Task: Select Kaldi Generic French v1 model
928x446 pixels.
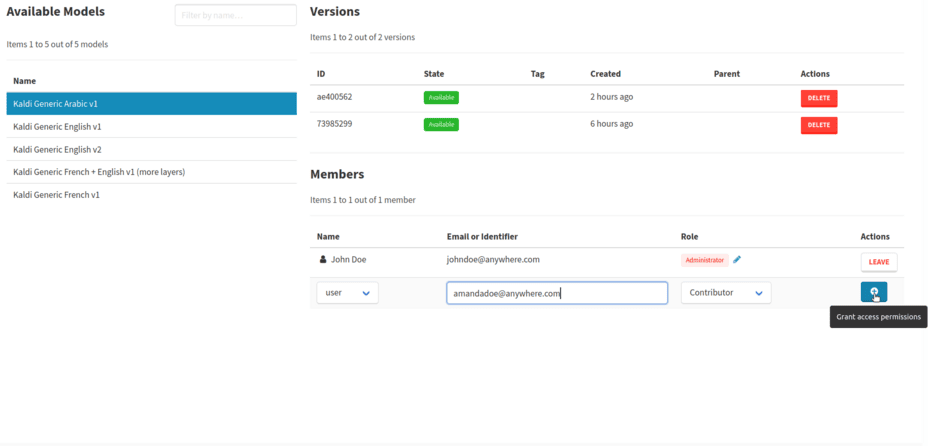Action: tap(151, 195)
